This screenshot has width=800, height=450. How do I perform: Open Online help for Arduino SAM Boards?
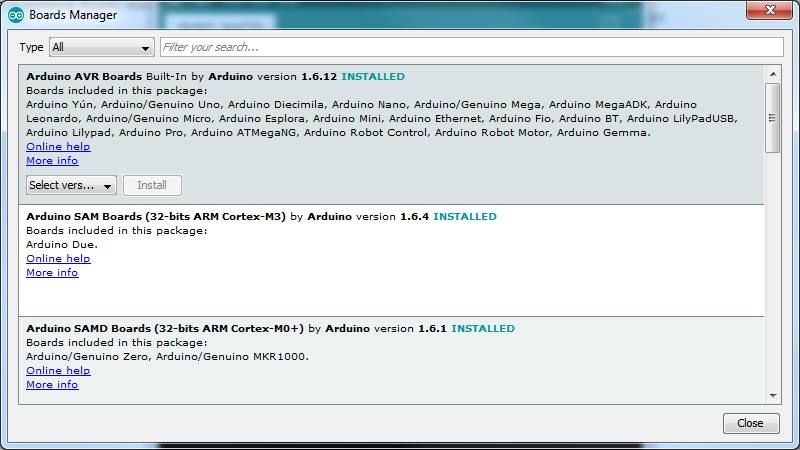(x=58, y=259)
